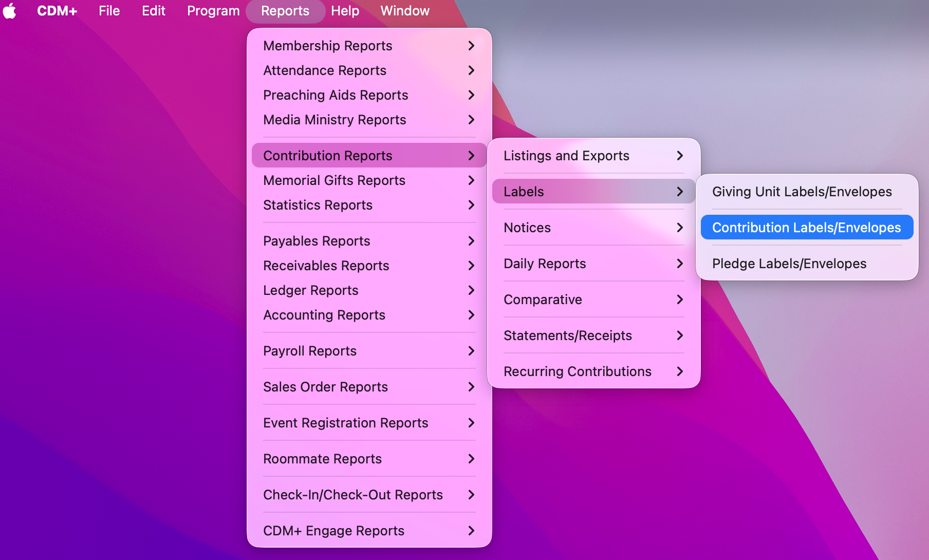Image resolution: width=929 pixels, height=560 pixels.
Task: Open Accounting Reports submenu
Action: click(x=369, y=315)
